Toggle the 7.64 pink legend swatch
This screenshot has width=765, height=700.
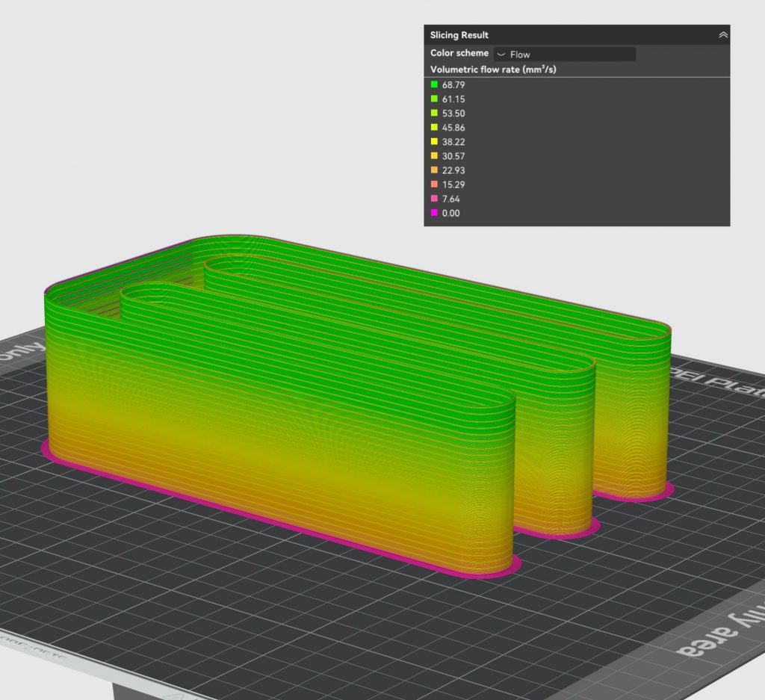[434, 199]
